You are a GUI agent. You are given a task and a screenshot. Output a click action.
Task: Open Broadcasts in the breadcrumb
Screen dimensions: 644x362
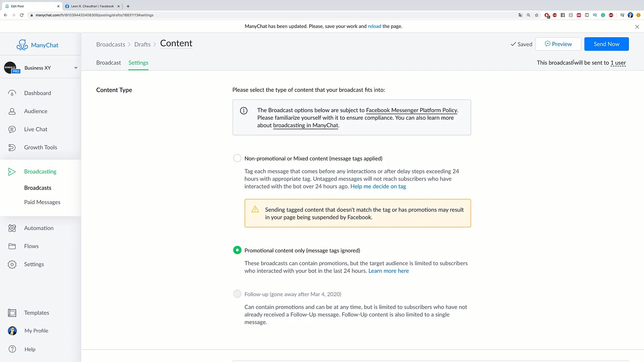point(111,44)
